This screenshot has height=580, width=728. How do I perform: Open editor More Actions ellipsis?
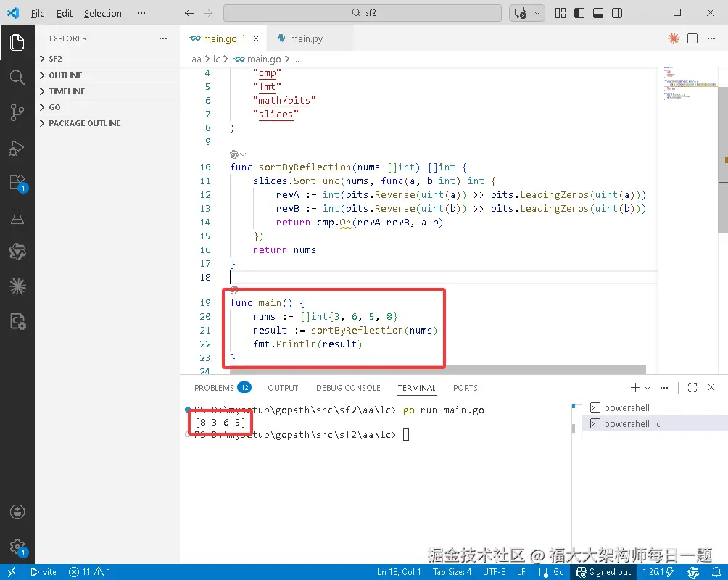(x=711, y=38)
